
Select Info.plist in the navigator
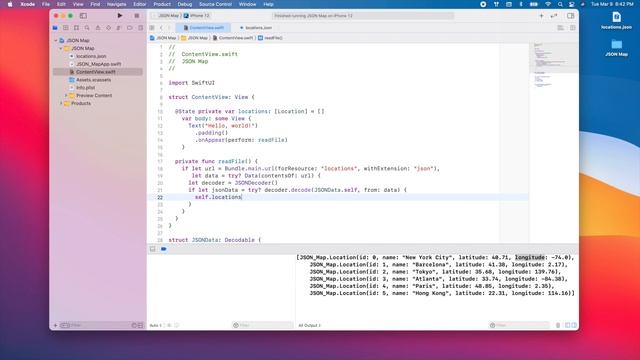pyautogui.click(x=85, y=87)
